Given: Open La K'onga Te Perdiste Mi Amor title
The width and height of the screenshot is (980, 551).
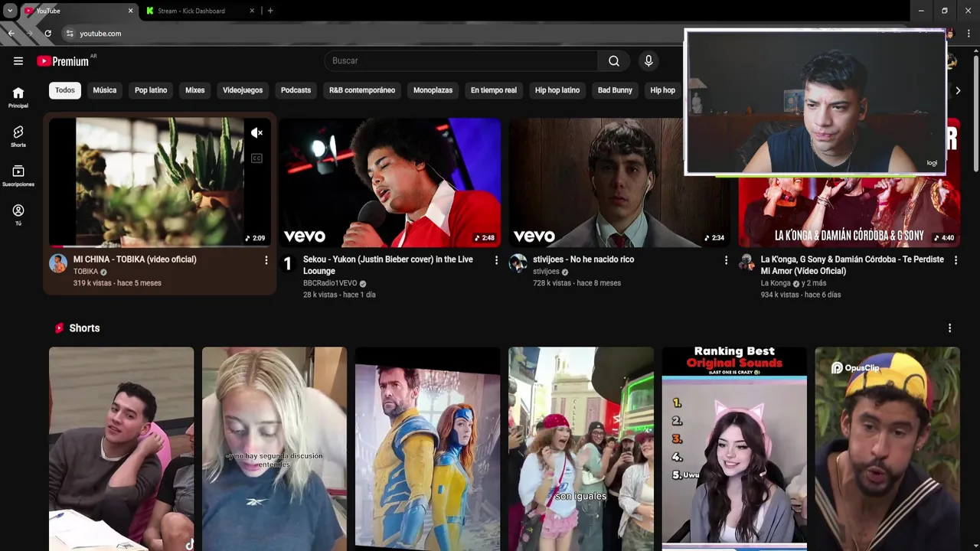Looking at the screenshot, I should point(852,265).
